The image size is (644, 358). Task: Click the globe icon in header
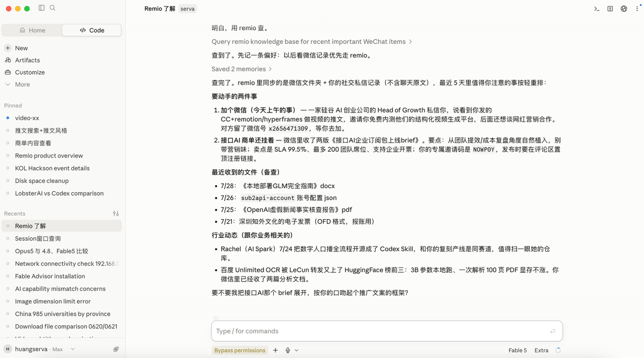pos(624,9)
